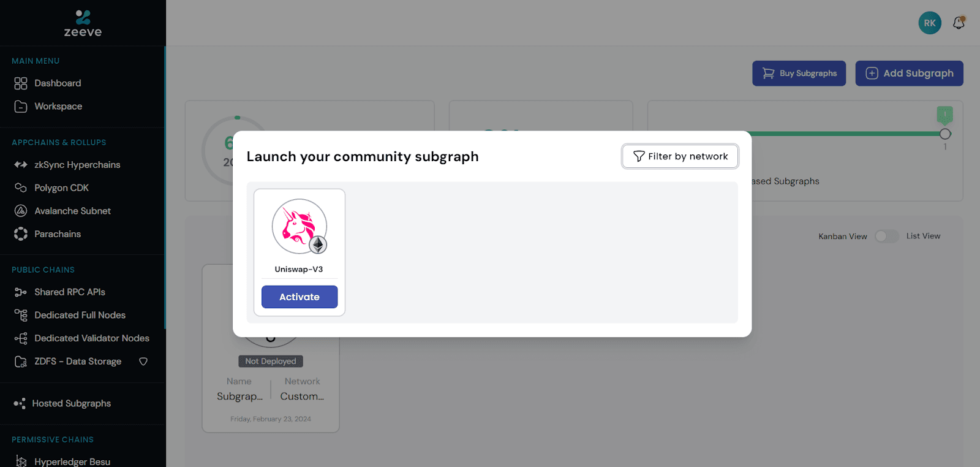This screenshot has height=467, width=980.
Task: Click the Parachains ring icon
Action: (x=21, y=234)
